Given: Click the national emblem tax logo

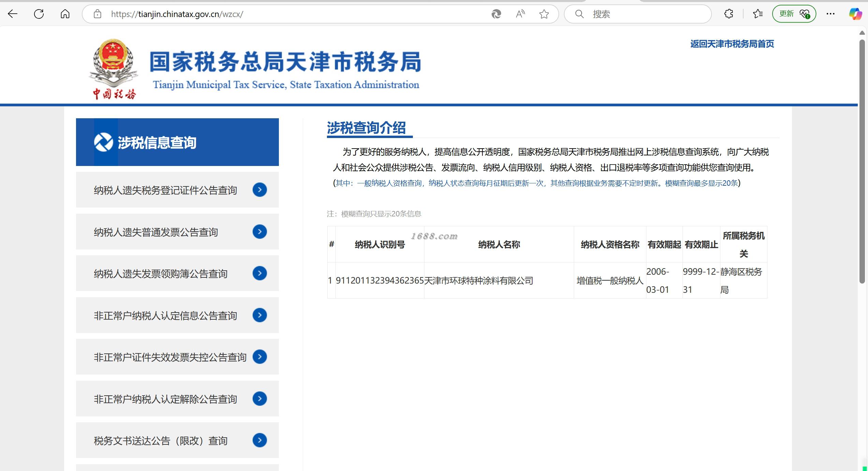Looking at the screenshot, I should [x=114, y=69].
